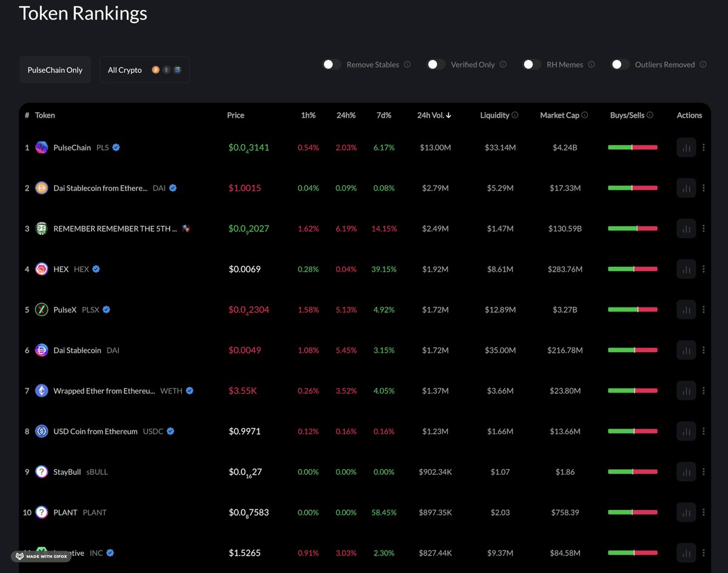Image resolution: width=728 pixels, height=573 pixels.
Task: Click the StayBull question-mark logo
Action: coord(41,472)
